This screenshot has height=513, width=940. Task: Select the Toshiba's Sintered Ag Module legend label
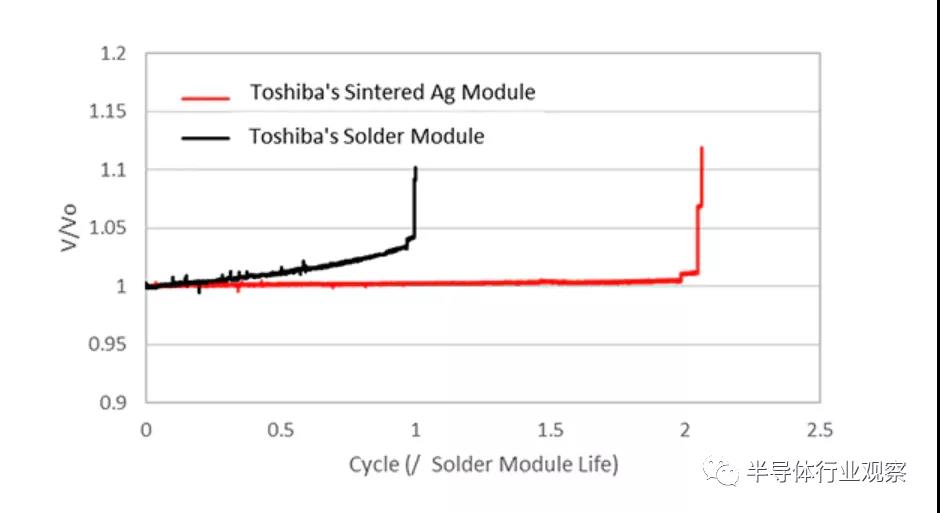[392, 93]
